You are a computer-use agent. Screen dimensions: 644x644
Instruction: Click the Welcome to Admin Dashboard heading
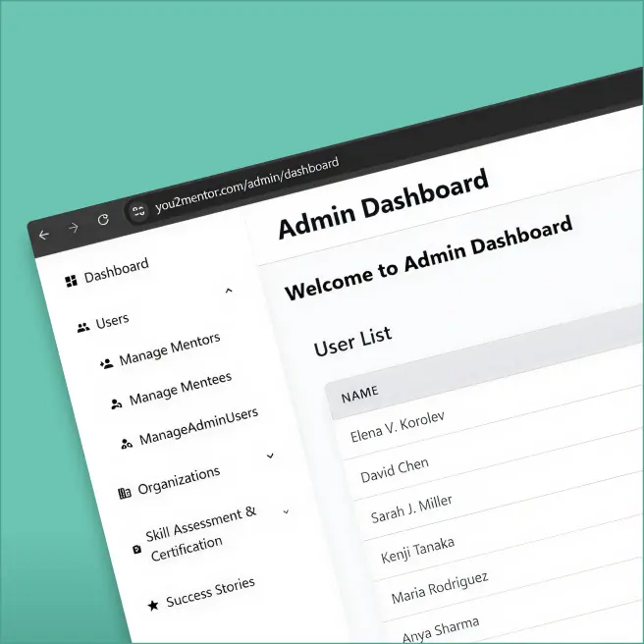(x=428, y=257)
